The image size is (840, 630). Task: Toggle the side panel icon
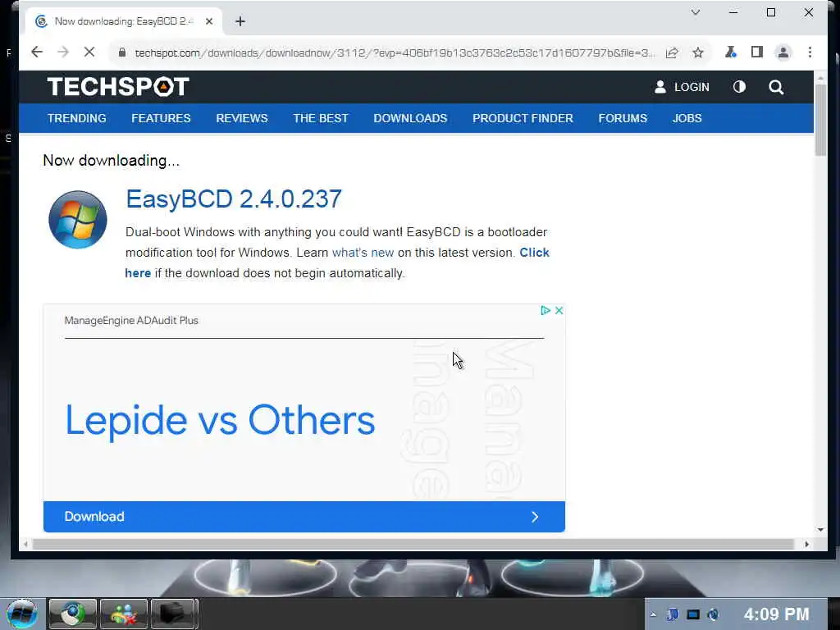(x=756, y=52)
